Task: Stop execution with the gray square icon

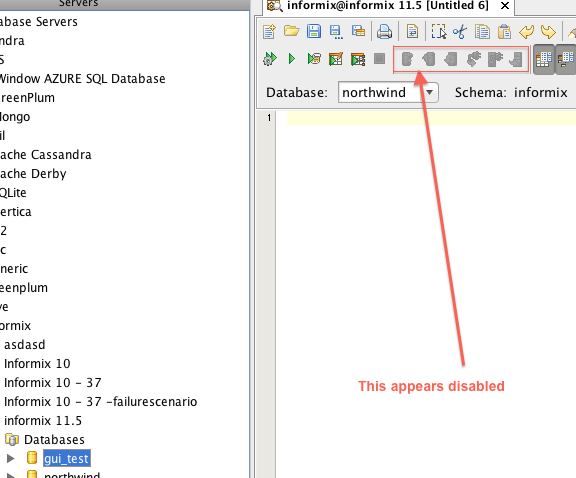Action: click(379, 58)
